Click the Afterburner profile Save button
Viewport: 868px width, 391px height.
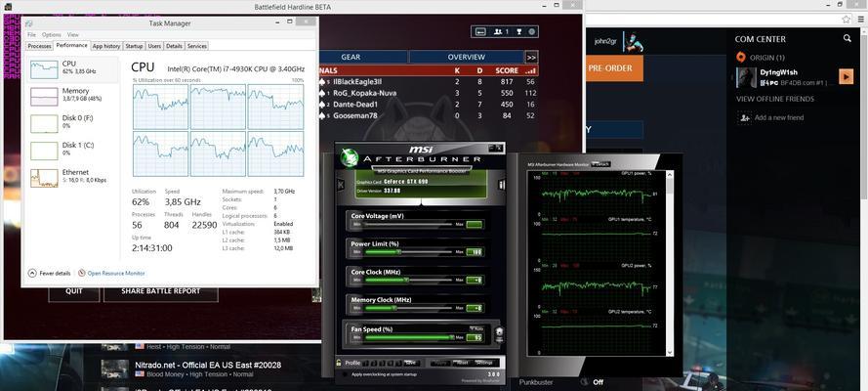pyautogui.click(x=410, y=363)
